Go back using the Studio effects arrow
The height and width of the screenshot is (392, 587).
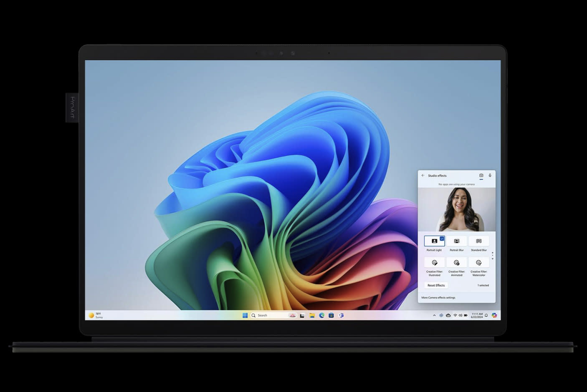coord(423,176)
